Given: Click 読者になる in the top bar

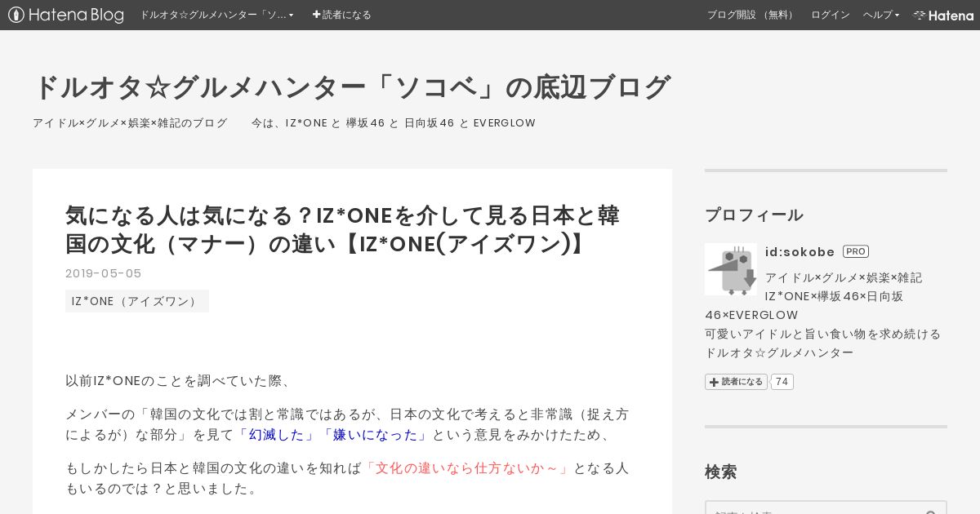Looking at the screenshot, I should 341,15.
